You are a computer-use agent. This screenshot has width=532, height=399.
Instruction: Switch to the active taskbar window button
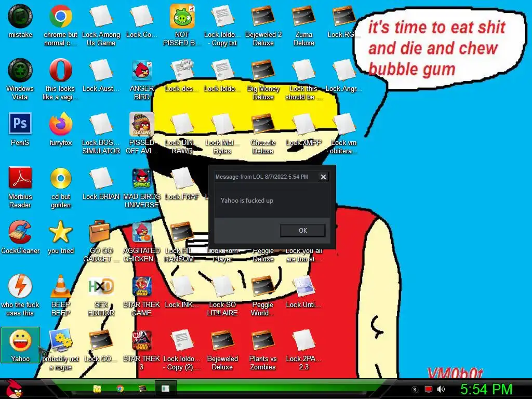coord(165,389)
